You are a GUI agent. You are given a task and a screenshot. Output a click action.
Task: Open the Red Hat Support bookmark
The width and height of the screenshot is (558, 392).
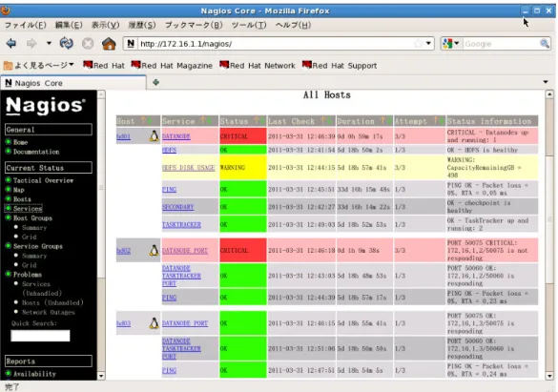(340, 66)
